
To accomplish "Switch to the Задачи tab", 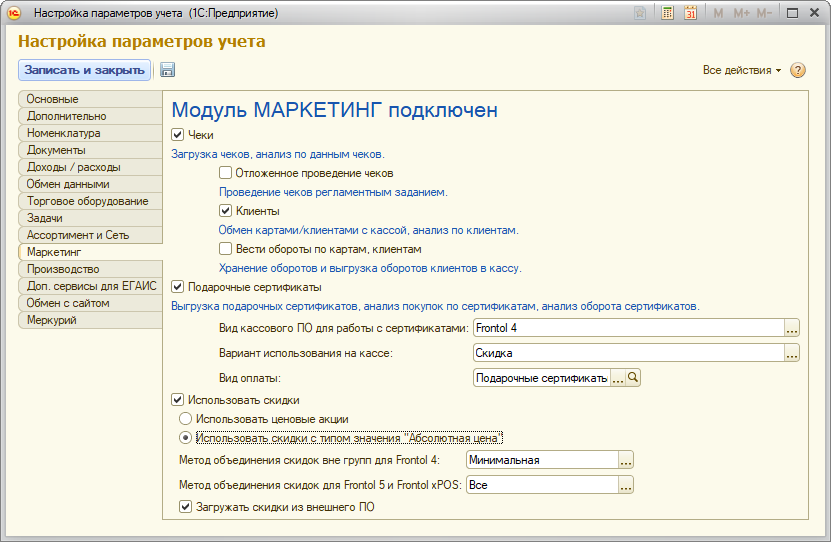I will tap(90, 218).
